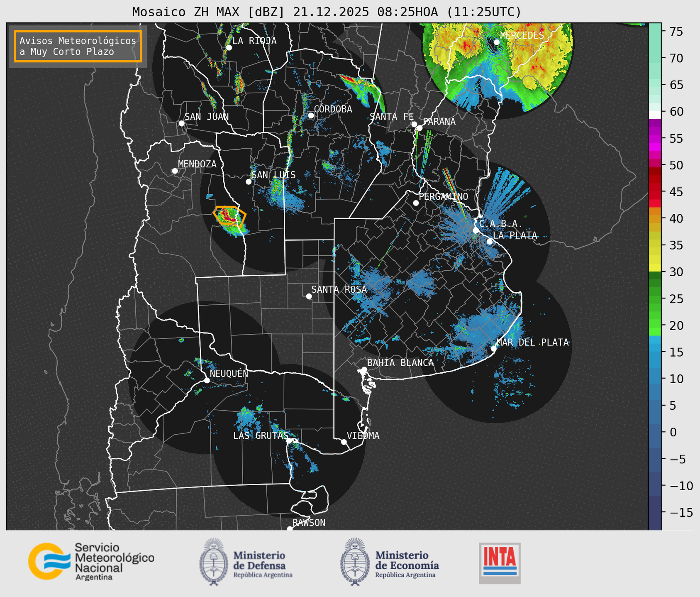Click the 0 dBZ label on the scale
Image resolution: width=700 pixels, height=597 pixels.
coord(673,432)
